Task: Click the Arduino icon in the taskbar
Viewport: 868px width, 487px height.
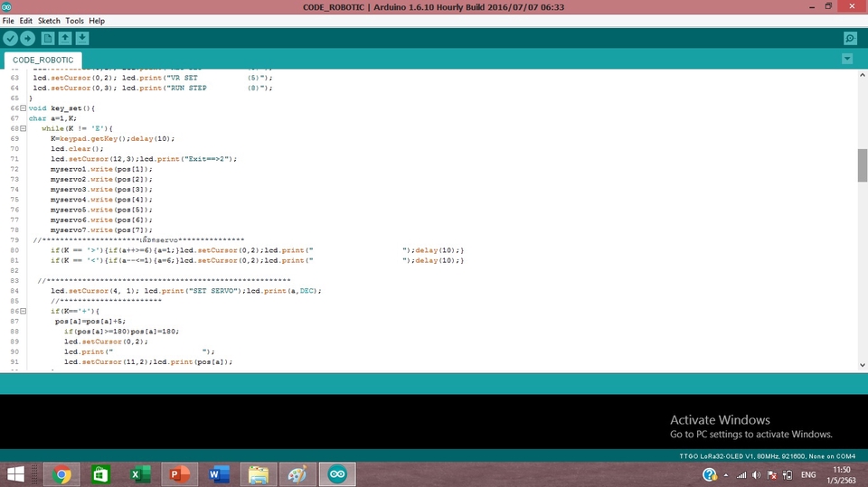Action: coord(337,474)
